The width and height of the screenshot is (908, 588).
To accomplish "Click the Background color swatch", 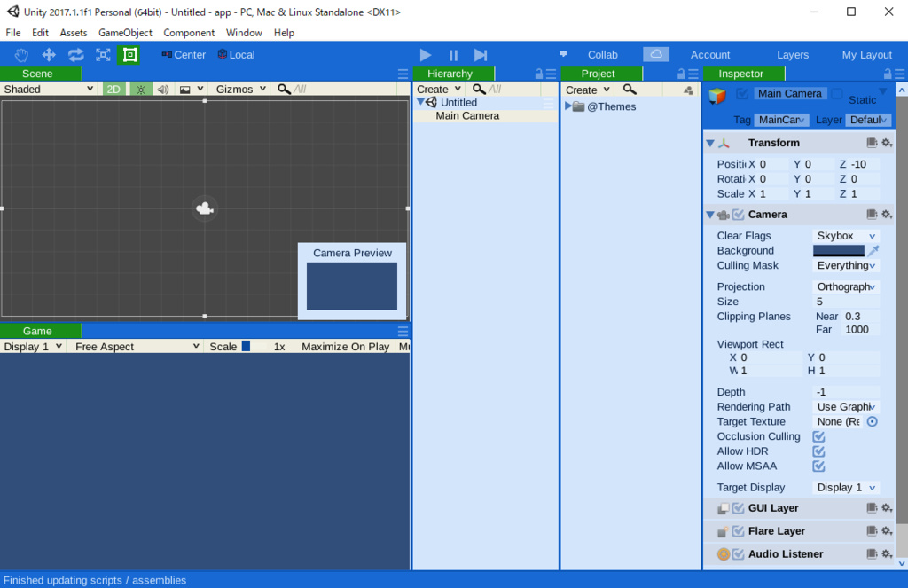I will 839,250.
